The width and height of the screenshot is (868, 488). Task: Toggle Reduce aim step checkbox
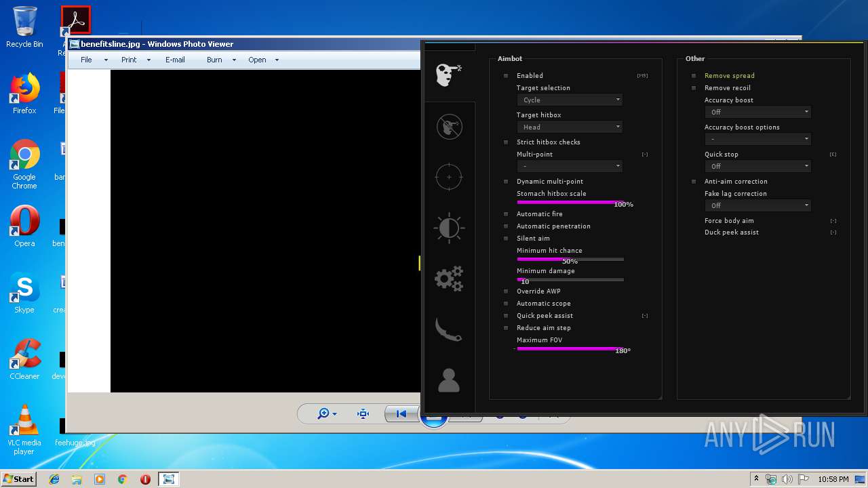(506, 328)
